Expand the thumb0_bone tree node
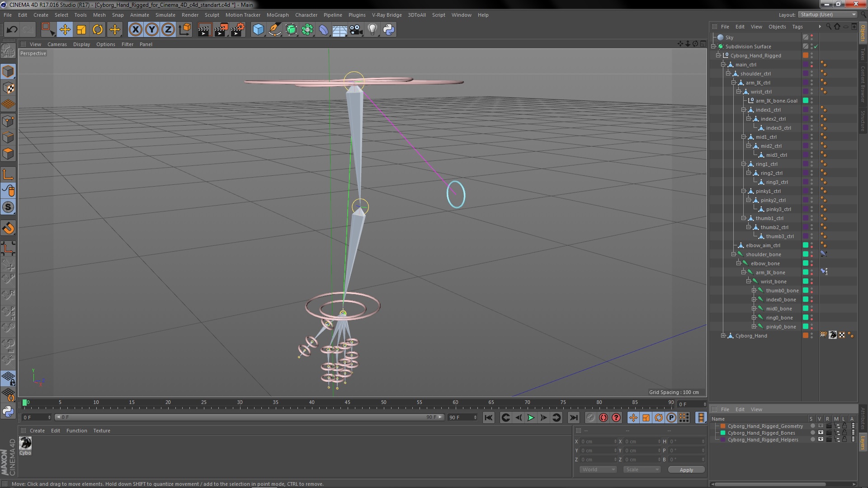Viewport: 868px width, 488px height. coord(754,291)
